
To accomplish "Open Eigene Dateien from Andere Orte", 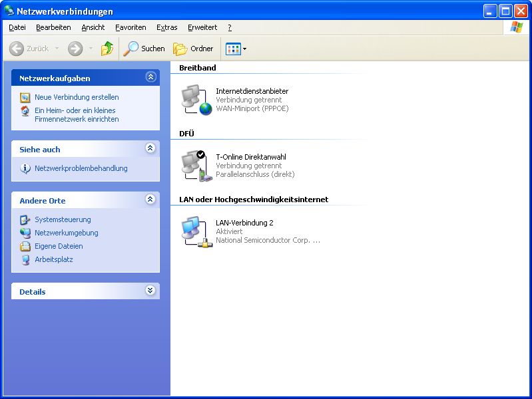I will (x=59, y=246).
